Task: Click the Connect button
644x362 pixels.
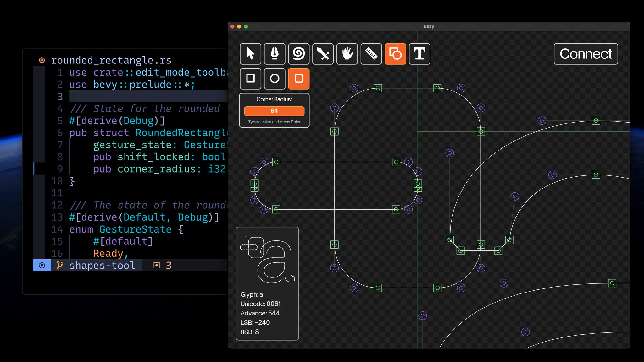Action: (586, 54)
